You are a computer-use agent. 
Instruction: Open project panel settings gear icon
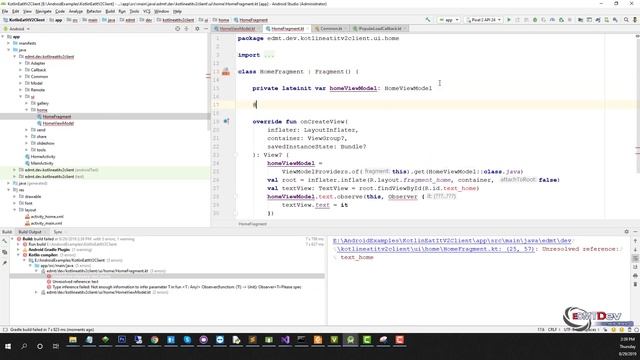pos(197,29)
